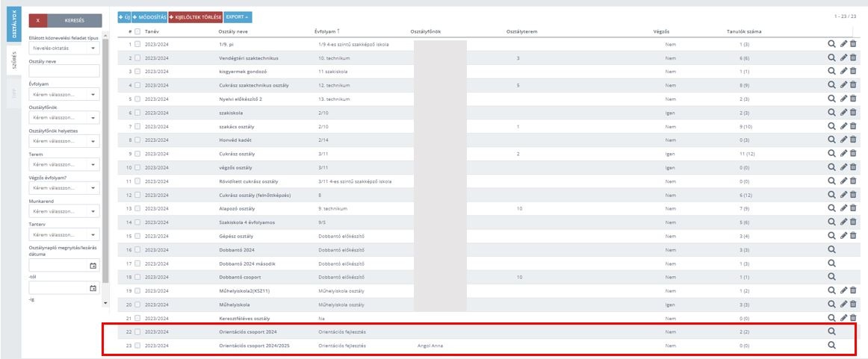Sort by Évfolyam column header
Screen dimensions: 868x359
[326, 31]
